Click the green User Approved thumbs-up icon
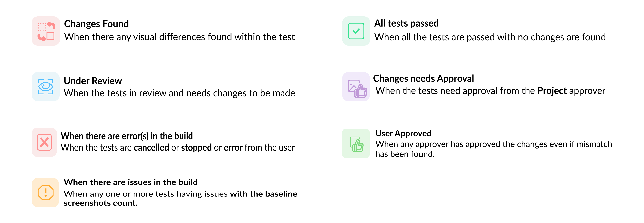 point(356,143)
